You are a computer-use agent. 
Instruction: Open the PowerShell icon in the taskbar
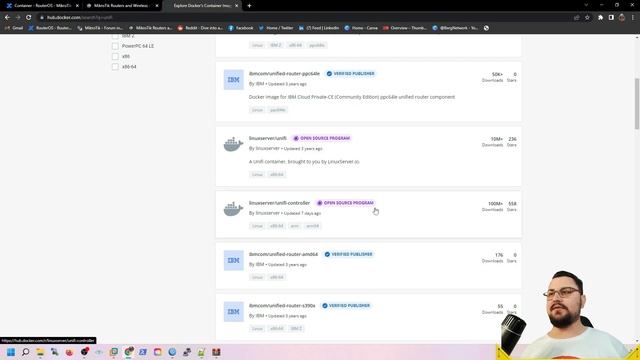(x=143, y=352)
